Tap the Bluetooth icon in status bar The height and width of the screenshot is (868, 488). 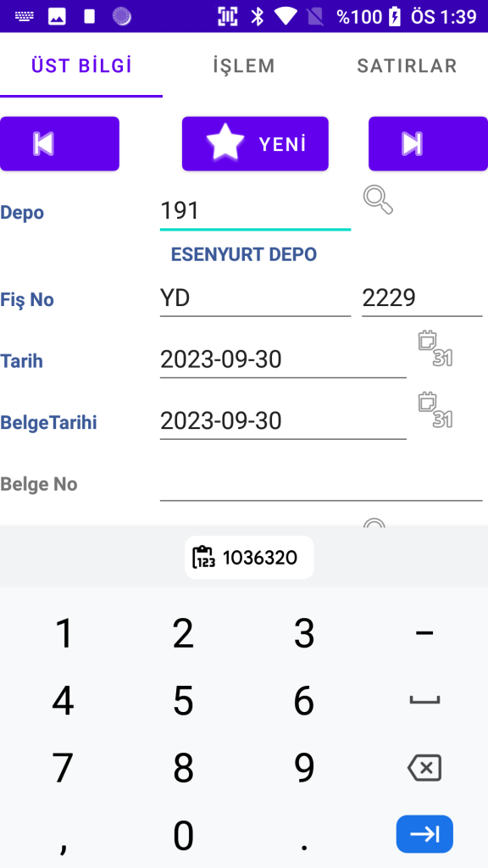[x=258, y=17]
